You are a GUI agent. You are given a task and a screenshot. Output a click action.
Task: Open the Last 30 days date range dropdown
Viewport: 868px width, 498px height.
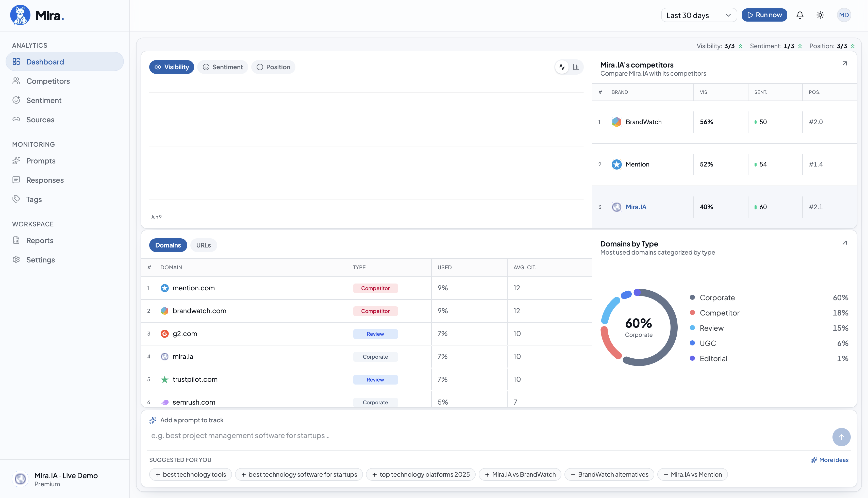(699, 15)
